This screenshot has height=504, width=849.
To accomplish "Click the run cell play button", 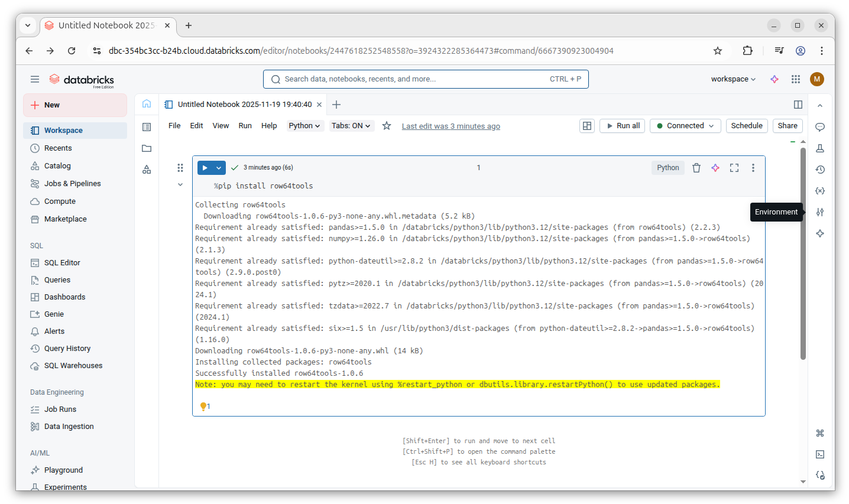I will 205,168.
